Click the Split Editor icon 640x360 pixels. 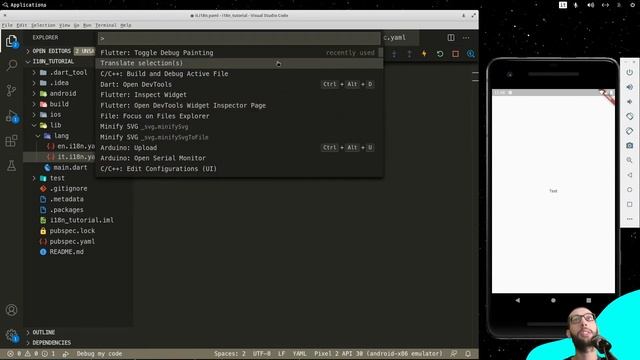(451, 38)
